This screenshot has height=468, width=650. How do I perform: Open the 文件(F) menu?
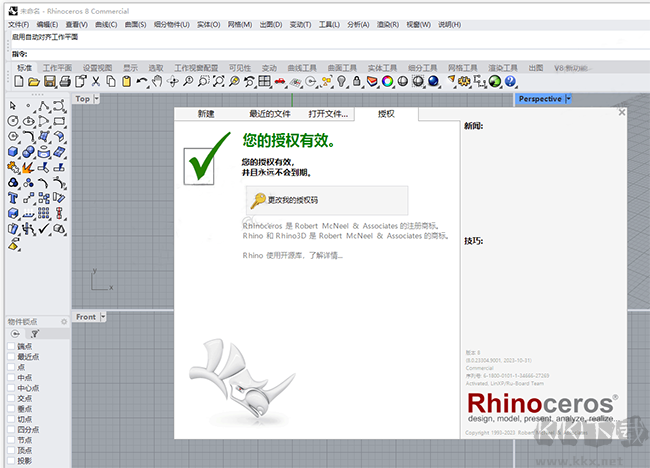pyautogui.click(x=19, y=24)
